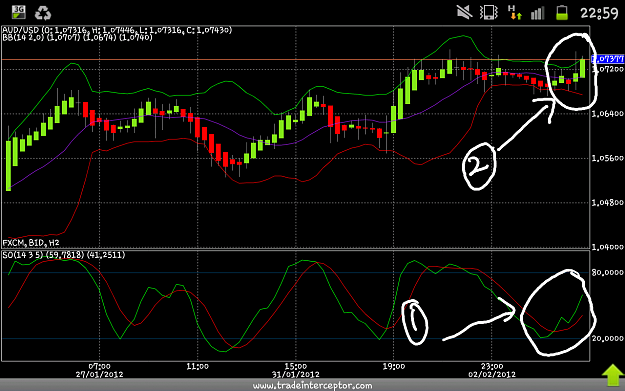The width and height of the screenshot is (625, 391).
Task: Open the www.tradeinterceptor.com link
Action: click(312, 385)
